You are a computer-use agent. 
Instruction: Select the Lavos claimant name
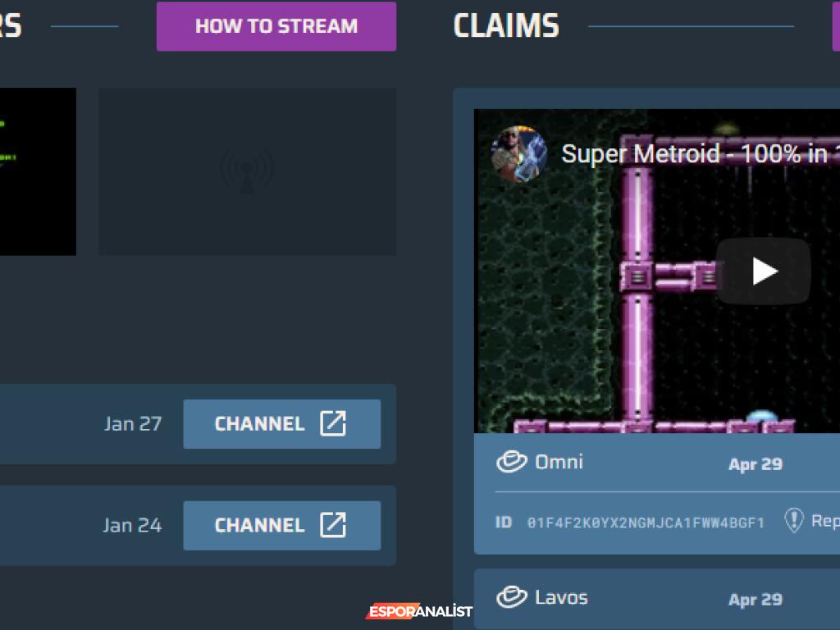click(561, 597)
